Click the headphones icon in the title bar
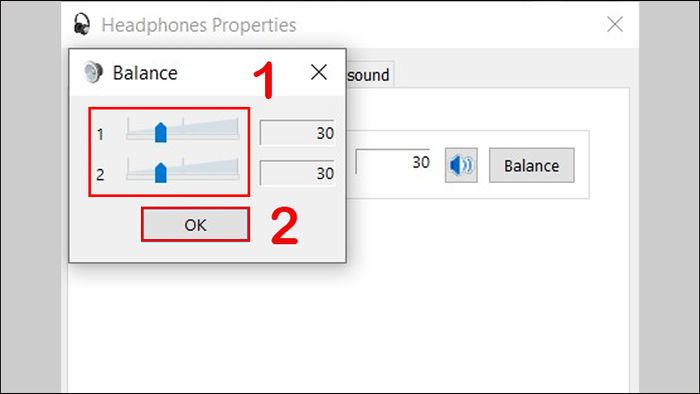This screenshot has width=700, height=394. [x=82, y=24]
